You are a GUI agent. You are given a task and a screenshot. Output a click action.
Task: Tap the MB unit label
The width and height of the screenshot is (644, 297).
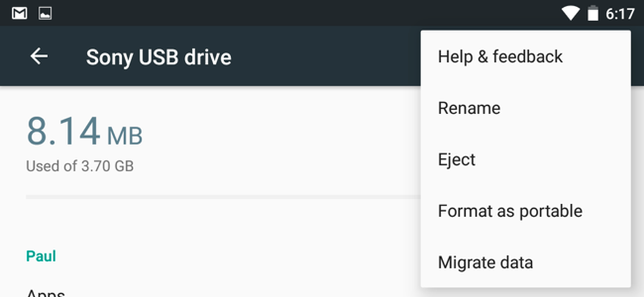click(x=125, y=136)
